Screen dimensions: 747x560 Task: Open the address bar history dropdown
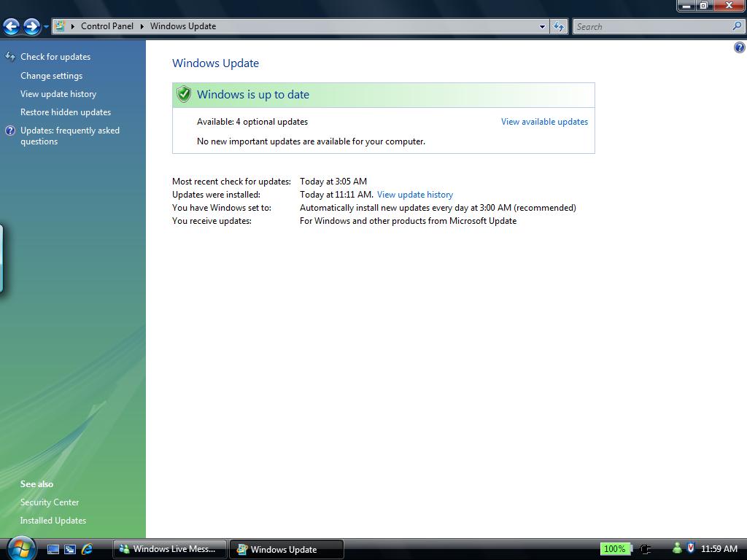point(542,27)
